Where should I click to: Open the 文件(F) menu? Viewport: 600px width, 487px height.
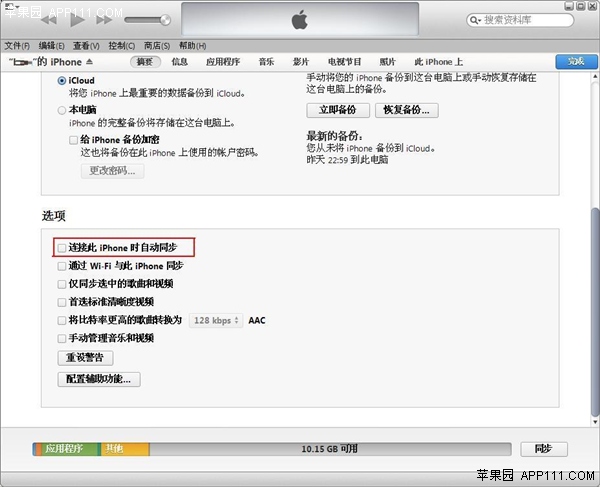17,46
